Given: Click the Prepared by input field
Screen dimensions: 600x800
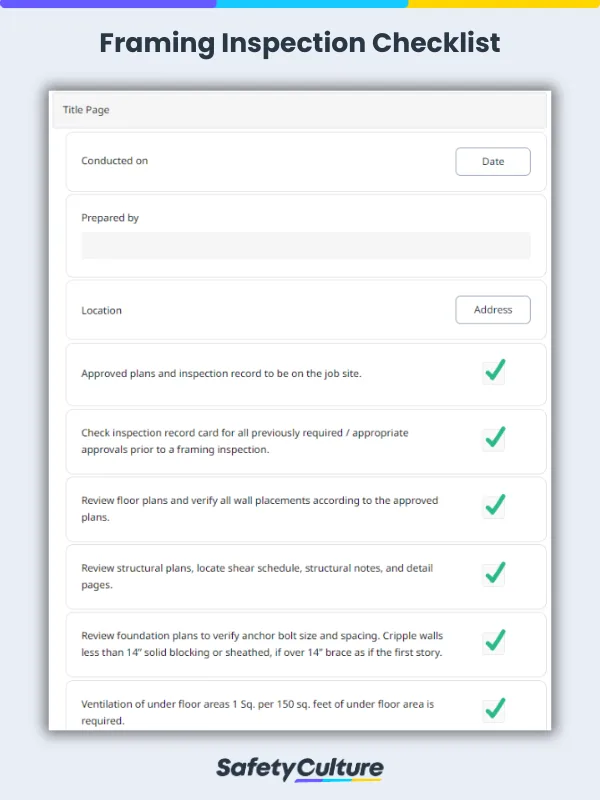Looking at the screenshot, I should click(x=305, y=245).
